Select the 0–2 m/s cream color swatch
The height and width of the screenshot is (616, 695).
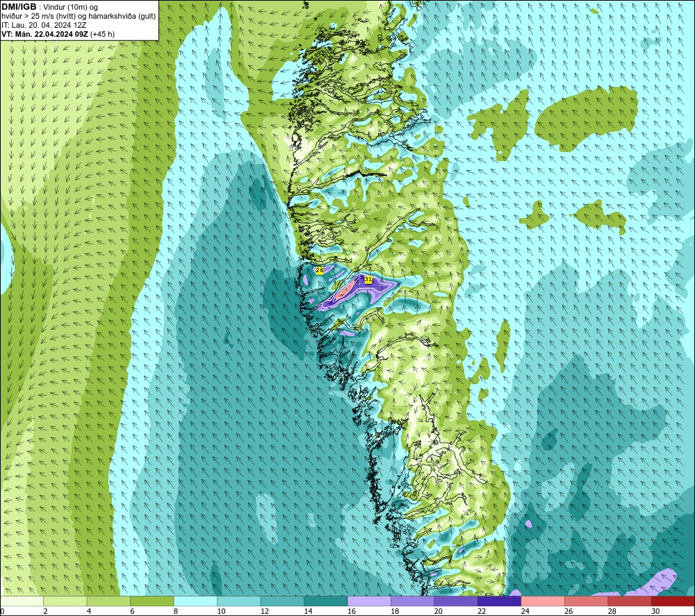22,601
